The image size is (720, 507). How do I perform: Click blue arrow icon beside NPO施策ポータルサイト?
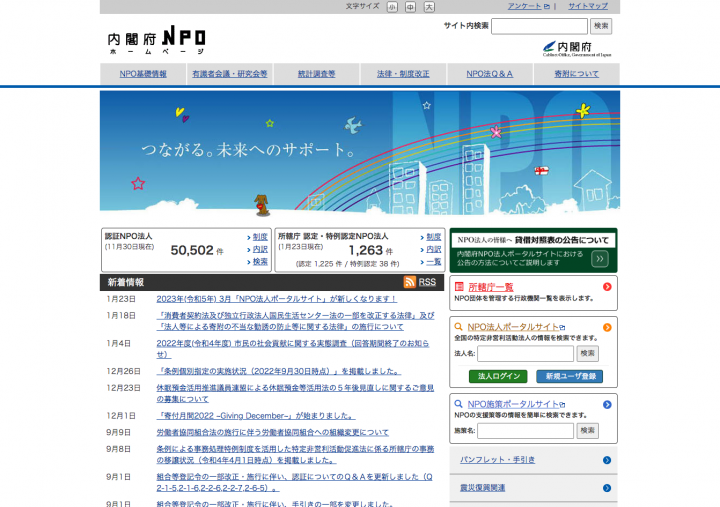607,404
